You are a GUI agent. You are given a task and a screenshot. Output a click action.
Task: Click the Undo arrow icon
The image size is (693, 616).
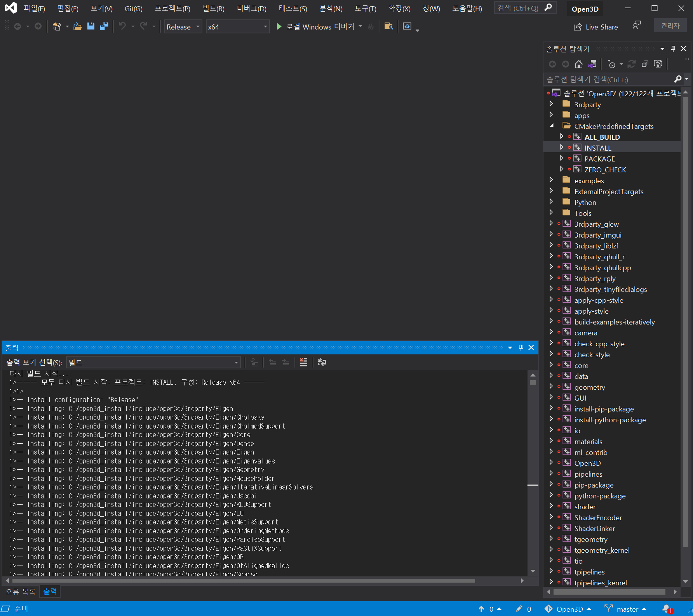pyautogui.click(x=122, y=26)
